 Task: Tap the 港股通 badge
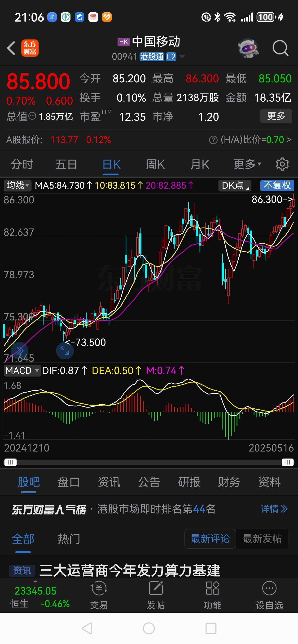(152, 57)
